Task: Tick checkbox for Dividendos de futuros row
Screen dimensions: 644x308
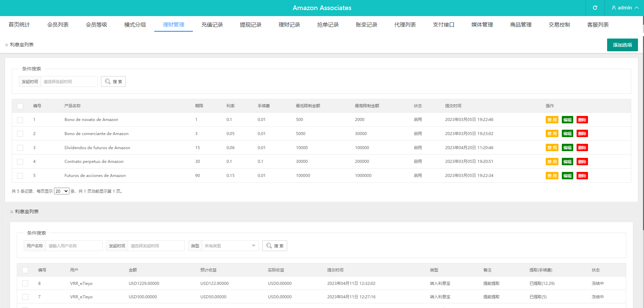Action: pyautogui.click(x=20, y=148)
